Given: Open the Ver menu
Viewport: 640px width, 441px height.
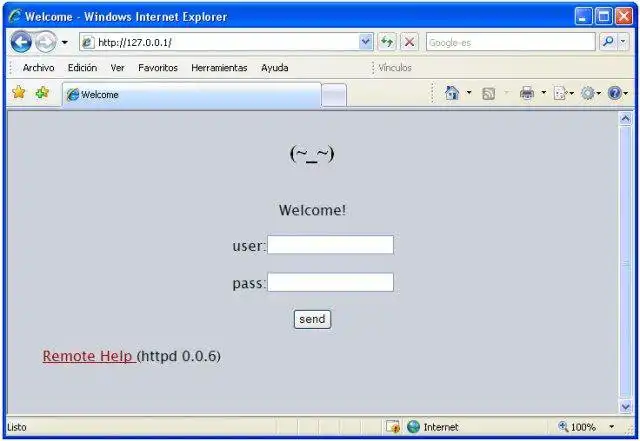Looking at the screenshot, I should coord(117,68).
